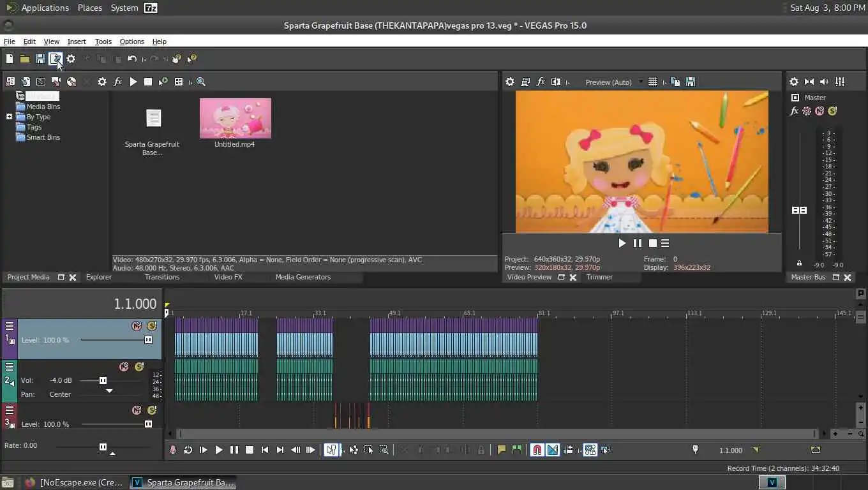Solo the Master bus
This screenshot has height=490, width=868.
pyautogui.click(x=832, y=111)
